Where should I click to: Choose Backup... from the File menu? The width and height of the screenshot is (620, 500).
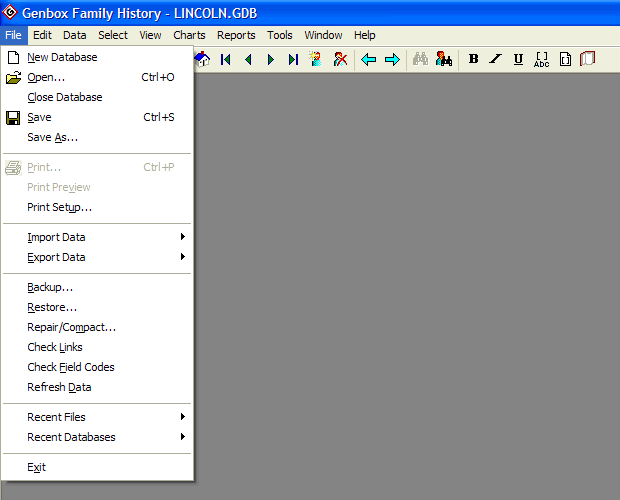pos(50,287)
